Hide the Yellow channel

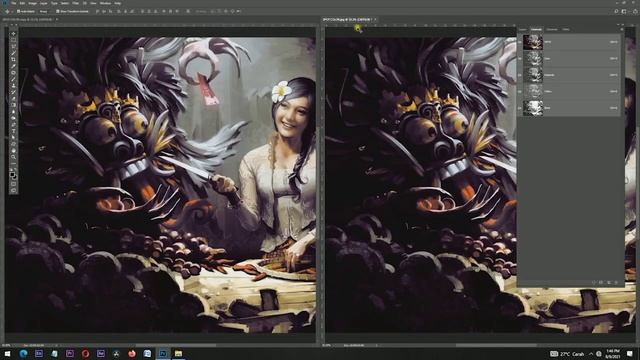point(520,92)
